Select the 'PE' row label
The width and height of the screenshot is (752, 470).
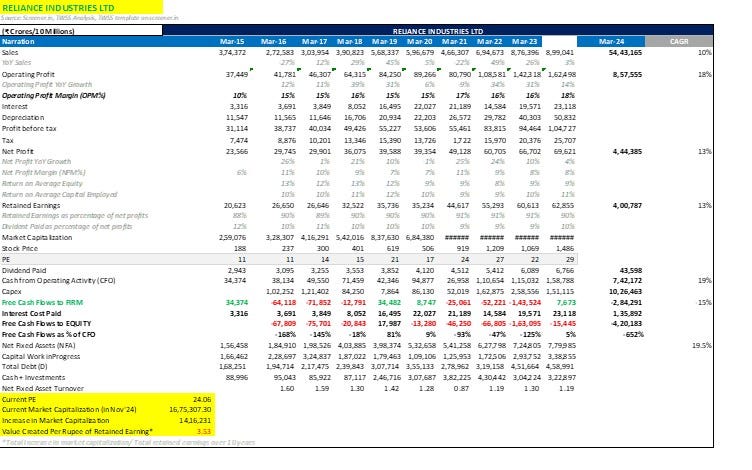click(6, 259)
